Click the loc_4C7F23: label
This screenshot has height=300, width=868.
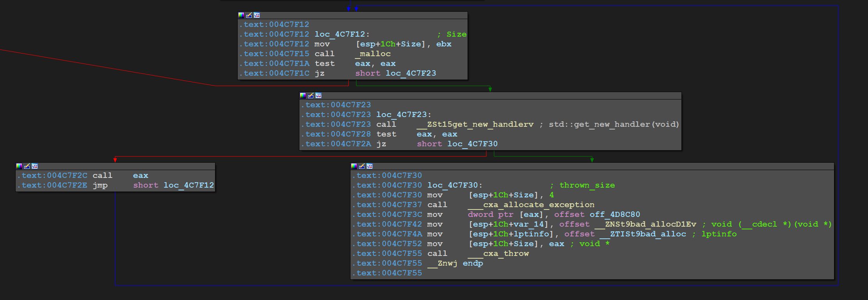pos(404,115)
